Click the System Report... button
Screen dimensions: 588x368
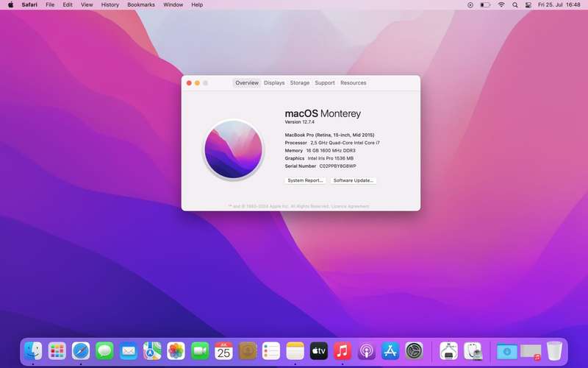[x=305, y=180]
